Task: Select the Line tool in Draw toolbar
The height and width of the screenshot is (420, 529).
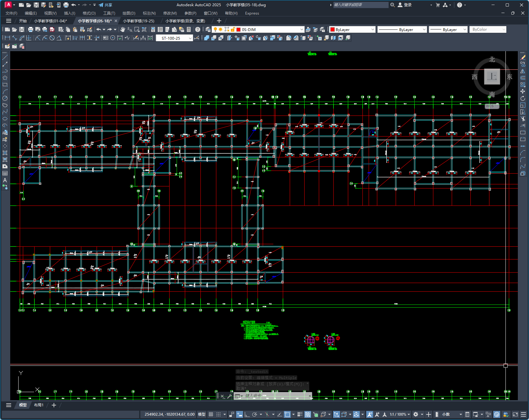Action: (5, 57)
